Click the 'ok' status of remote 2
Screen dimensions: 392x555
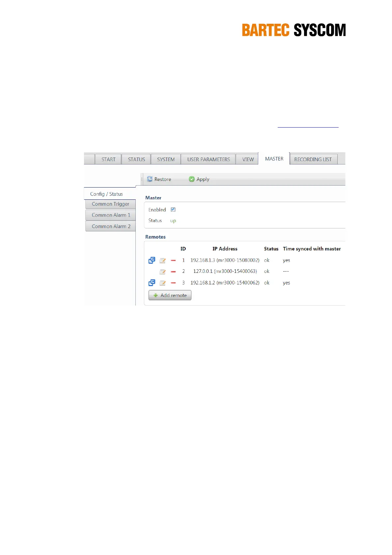coord(267,271)
